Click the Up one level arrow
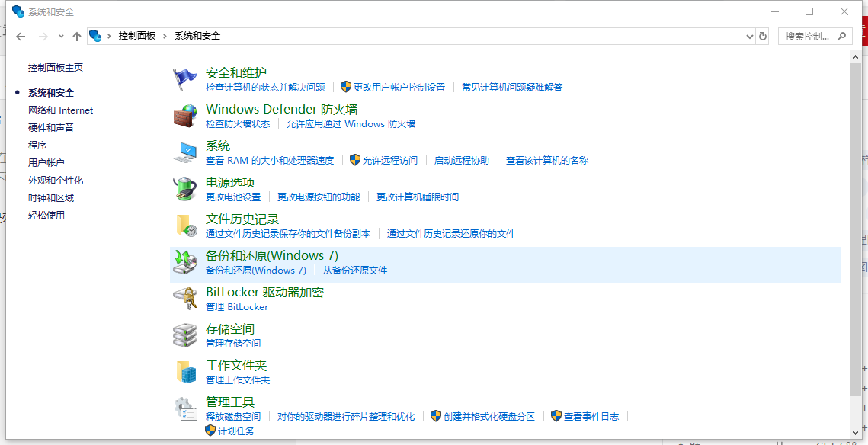 click(77, 37)
